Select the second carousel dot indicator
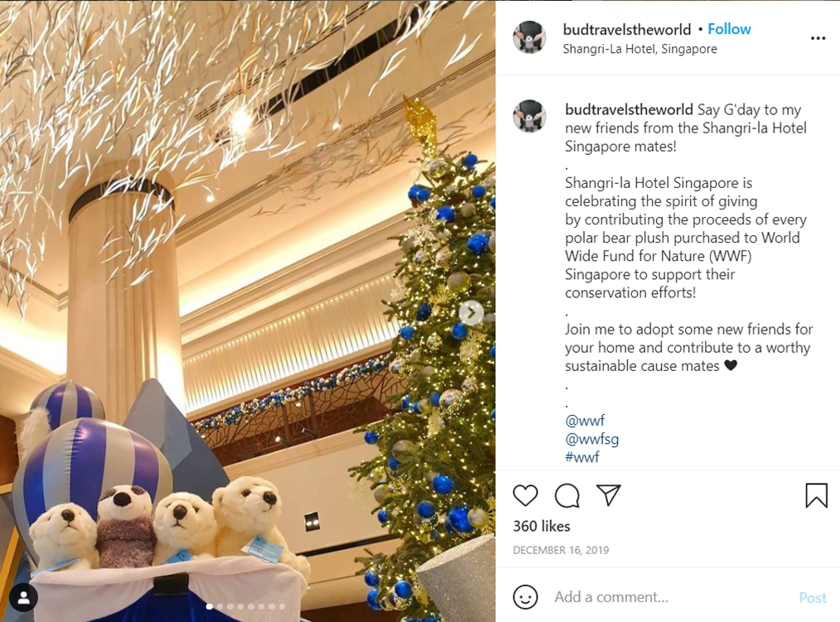This screenshot has height=622, width=840. pyautogui.click(x=220, y=606)
